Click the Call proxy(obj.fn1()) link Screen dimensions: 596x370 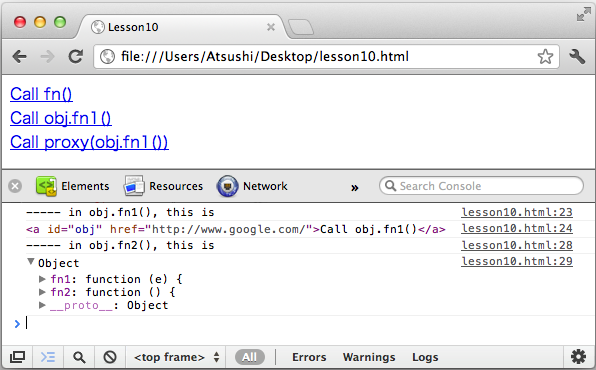pos(89,142)
